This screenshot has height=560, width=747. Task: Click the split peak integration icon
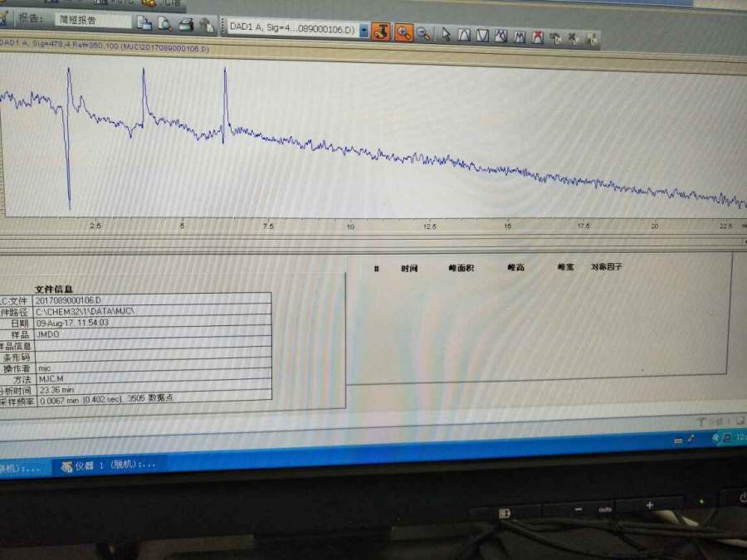pyautogui.click(x=520, y=37)
